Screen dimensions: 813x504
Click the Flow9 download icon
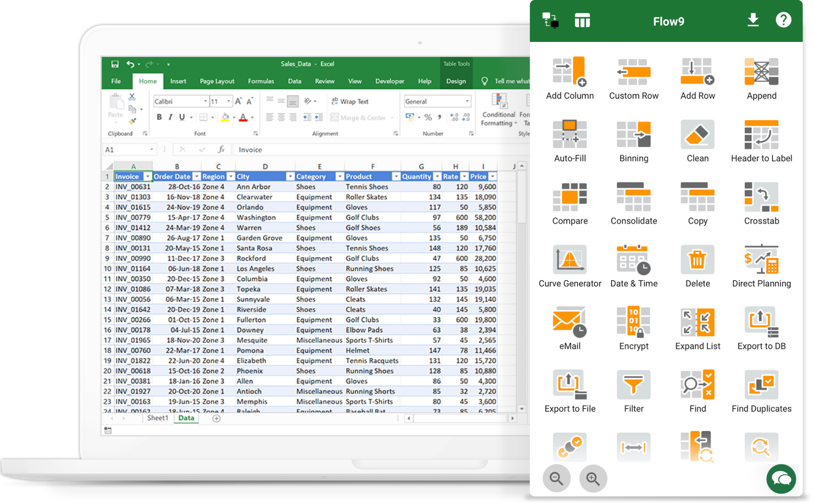click(x=753, y=19)
